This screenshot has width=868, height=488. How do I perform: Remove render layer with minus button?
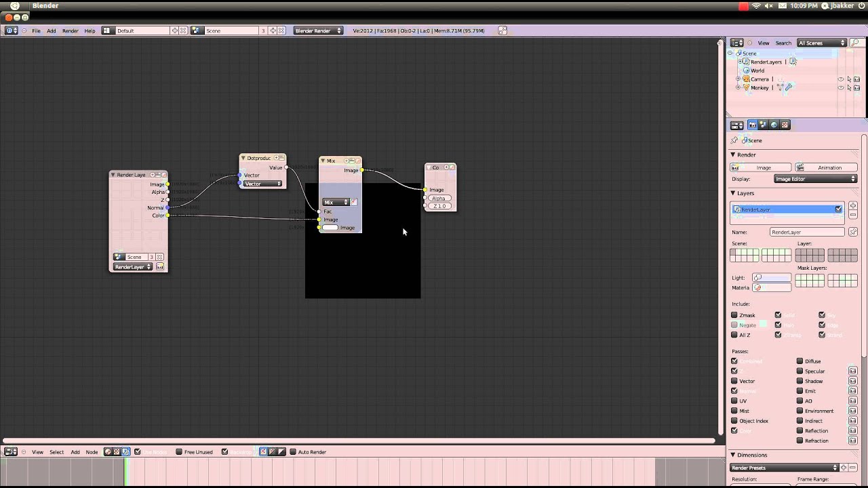tap(853, 215)
